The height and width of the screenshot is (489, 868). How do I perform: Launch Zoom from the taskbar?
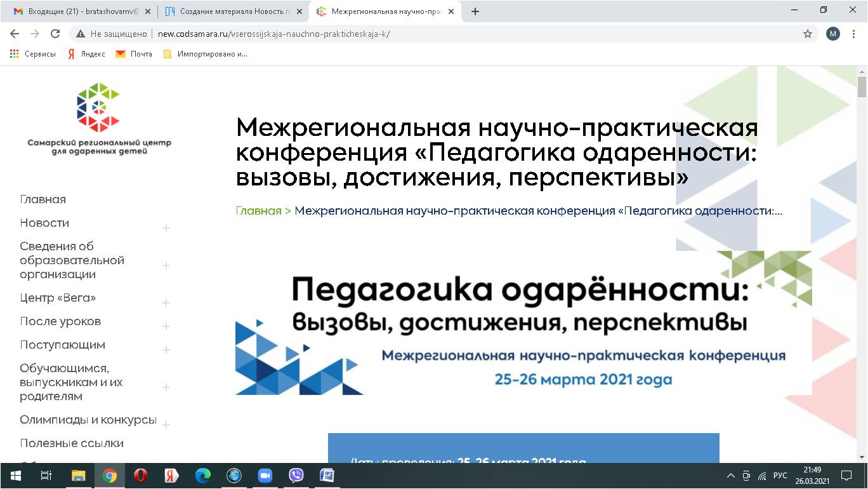[x=265, y=476]
